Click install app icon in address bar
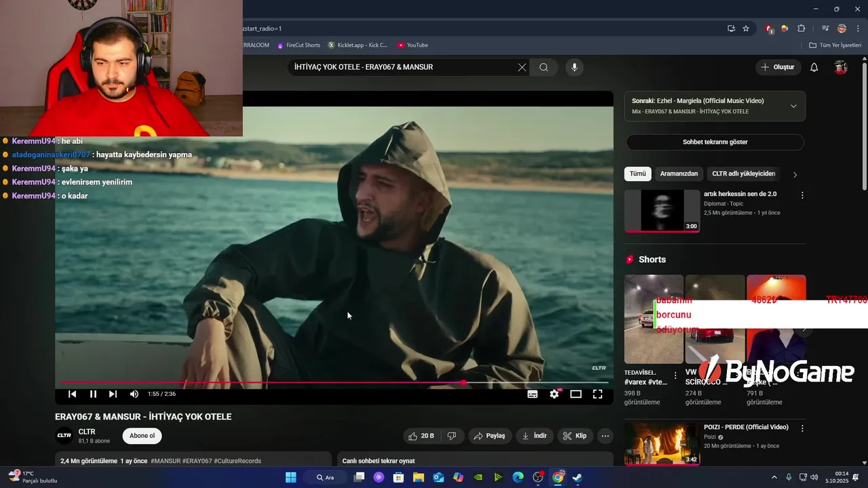 731,28
